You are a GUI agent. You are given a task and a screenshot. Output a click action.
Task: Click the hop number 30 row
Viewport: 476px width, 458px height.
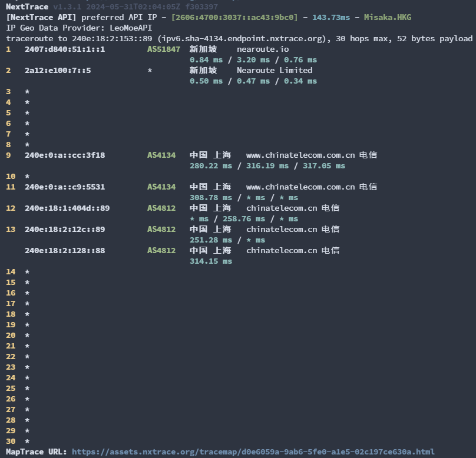click(x=18, y=442)
